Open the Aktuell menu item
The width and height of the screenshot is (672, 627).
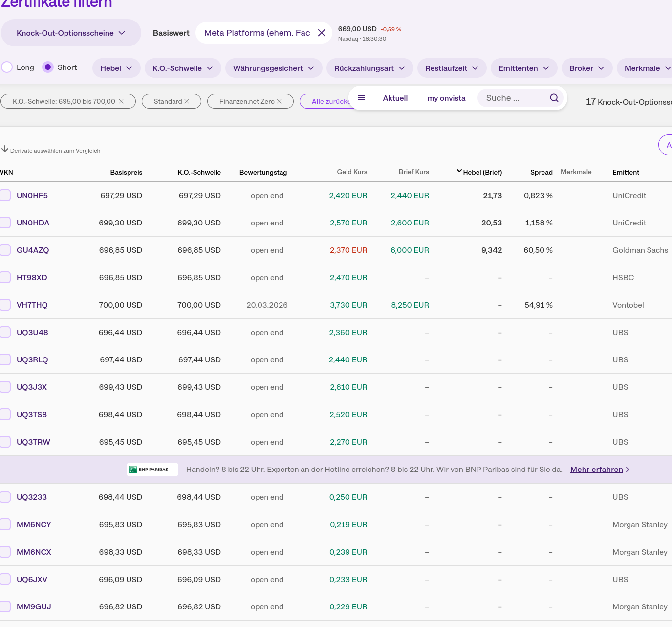coord(395,98)
